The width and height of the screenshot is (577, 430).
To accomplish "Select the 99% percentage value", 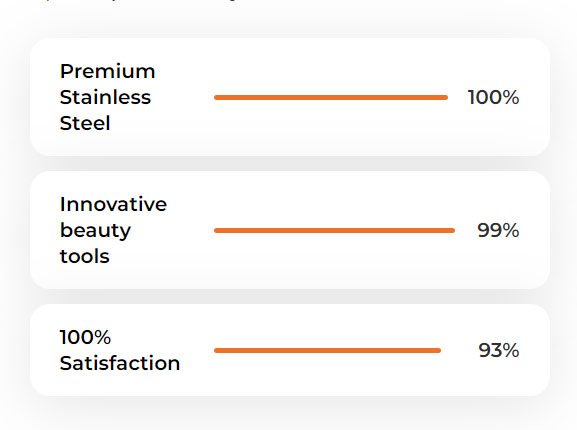I will point(498,231).
